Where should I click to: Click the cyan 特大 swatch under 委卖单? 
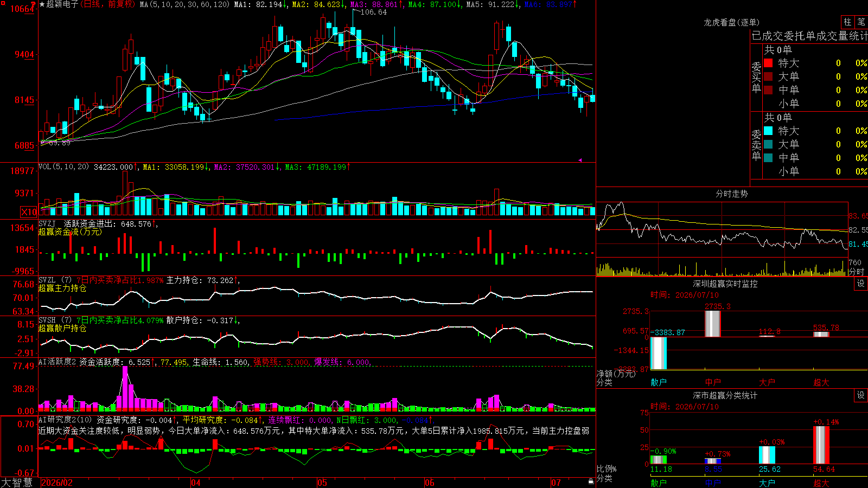point(768,131)
